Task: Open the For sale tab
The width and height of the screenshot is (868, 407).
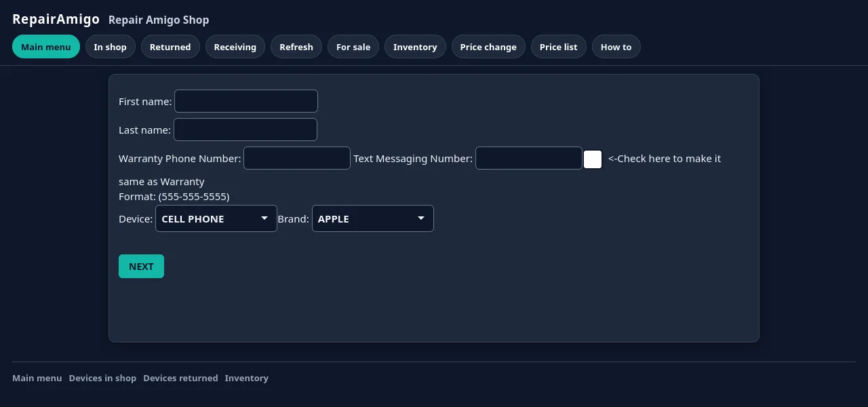Action: 353,47
